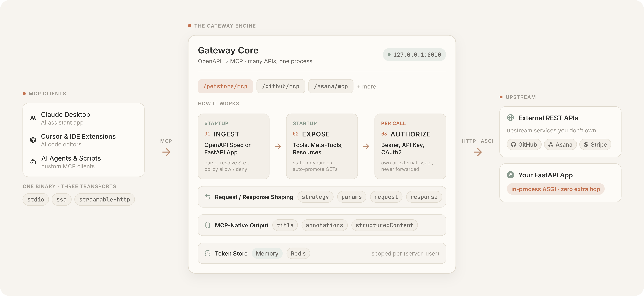
Task: Click the title output chip
Action: (285, 225)
